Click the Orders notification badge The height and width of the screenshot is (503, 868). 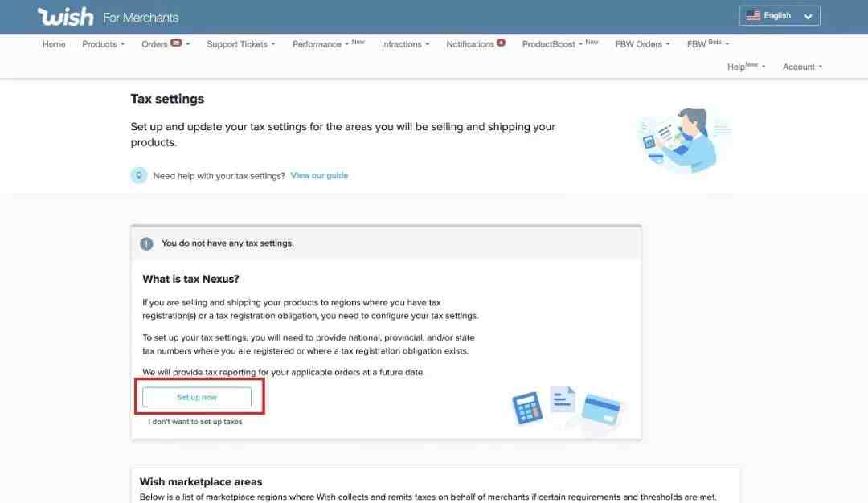click(x=176, y=43)
